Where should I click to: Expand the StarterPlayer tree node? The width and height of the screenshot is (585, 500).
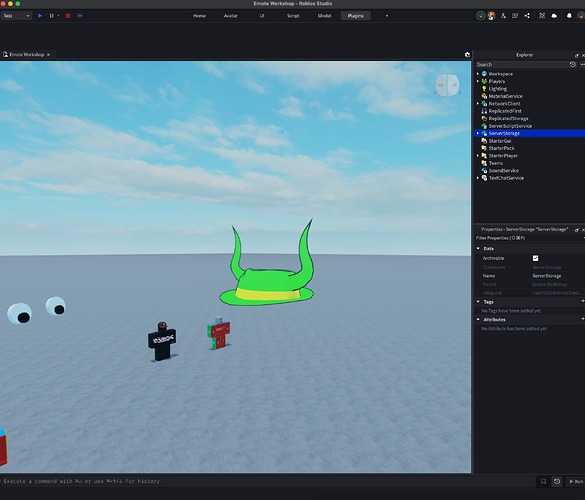[x=478, y=156]
